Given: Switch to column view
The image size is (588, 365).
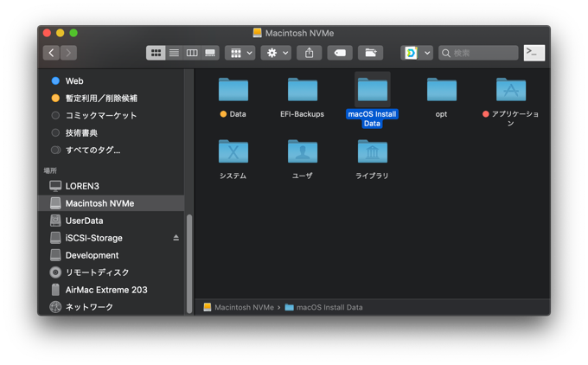Looking at the screenshot, I should [192, 53].
